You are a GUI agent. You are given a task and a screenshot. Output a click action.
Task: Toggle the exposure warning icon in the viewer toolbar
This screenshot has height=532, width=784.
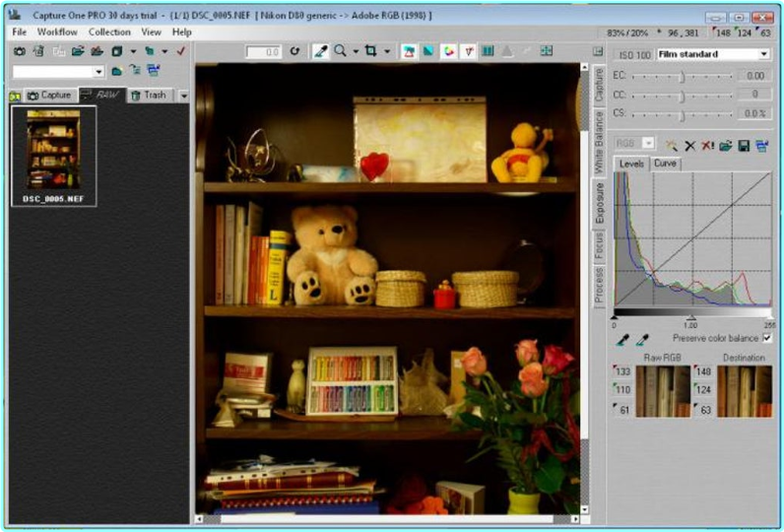point(409,51)
